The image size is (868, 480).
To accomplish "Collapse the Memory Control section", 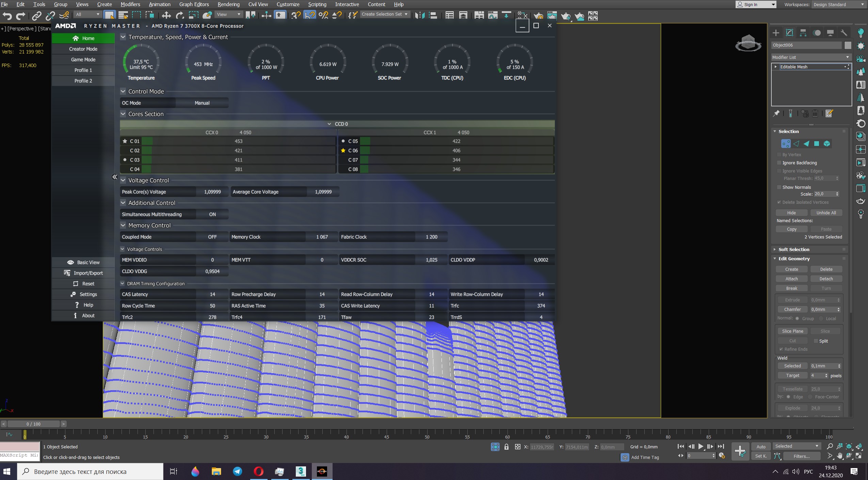I will [x=123, y=225].
